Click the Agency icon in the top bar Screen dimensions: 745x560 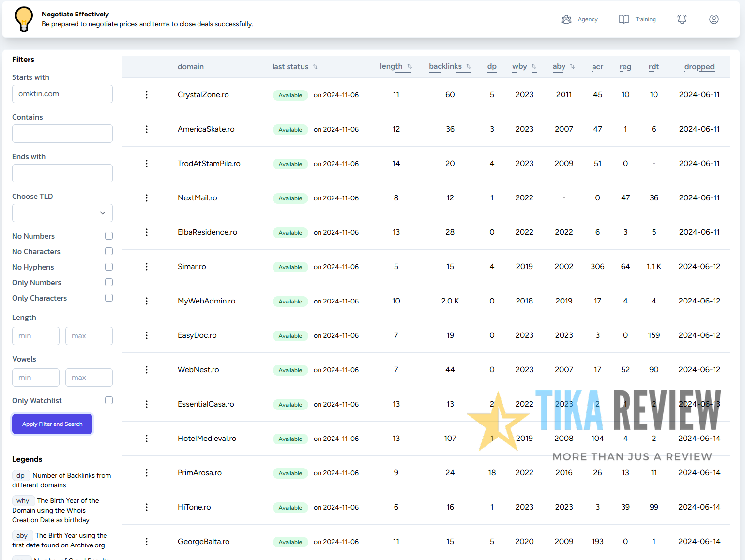[566, 19]
